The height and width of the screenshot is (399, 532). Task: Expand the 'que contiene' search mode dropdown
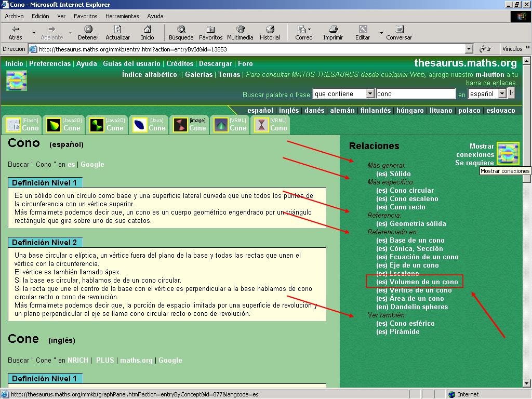point(370,94)
